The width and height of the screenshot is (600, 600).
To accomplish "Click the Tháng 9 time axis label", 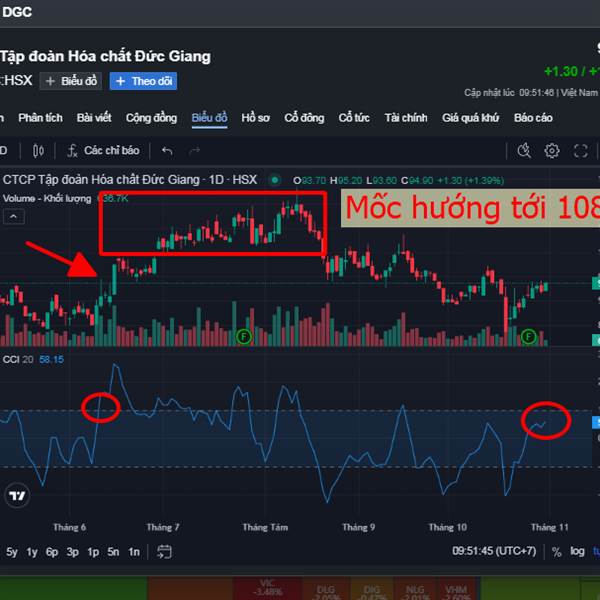I will [x=359, y=527].
